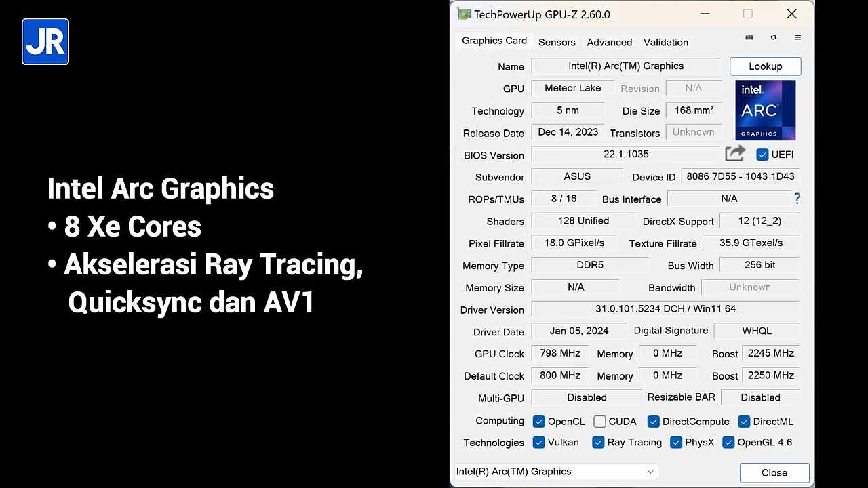Click the Bus Width value 256 bit
The image size is (868, 488).
759,265
